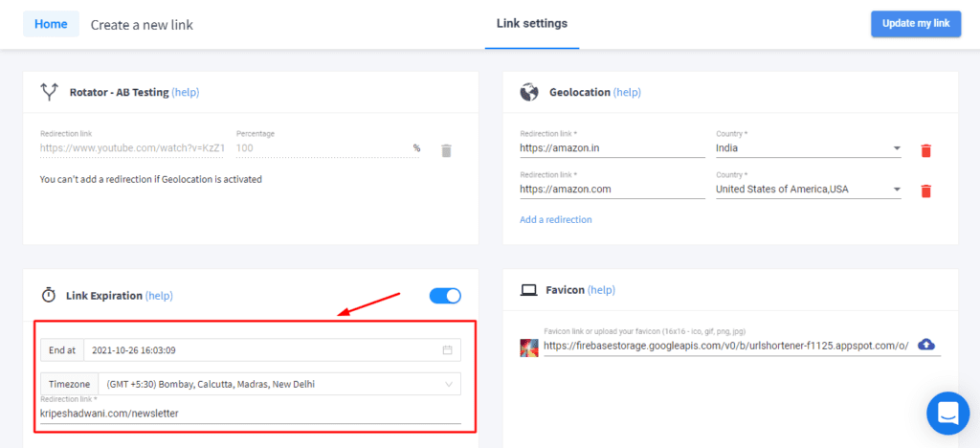980x448 pixels.
Task: Open the calendar icon in End at field
Action: point(447,350)
